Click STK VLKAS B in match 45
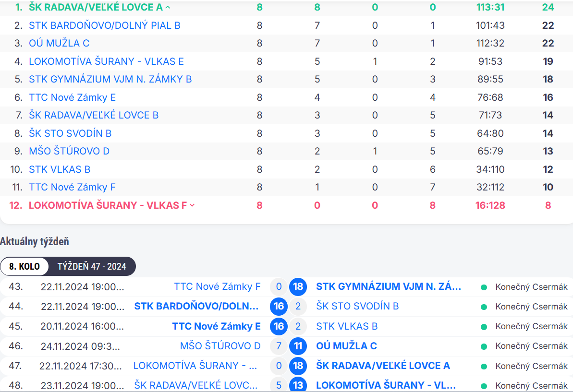The image size is (573, 392). 347,326
